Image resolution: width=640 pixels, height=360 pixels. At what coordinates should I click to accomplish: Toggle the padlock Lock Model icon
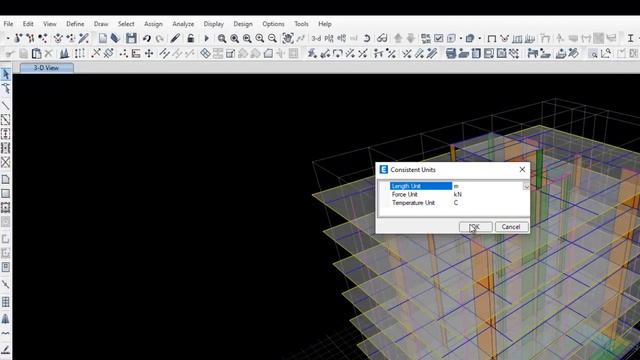coord(191,38)
